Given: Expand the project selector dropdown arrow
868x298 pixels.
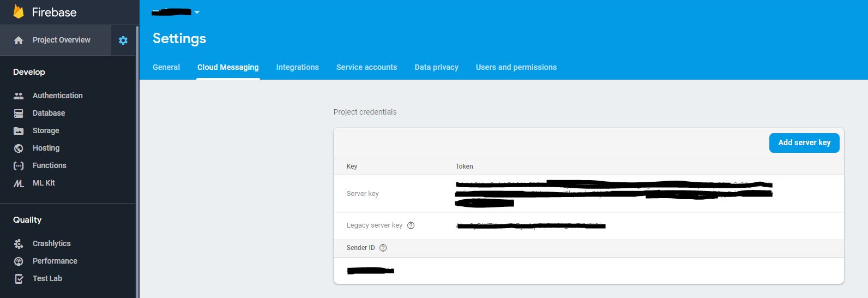Looking at the screenshot, I should pyautogui.click(x=197, y=12).
